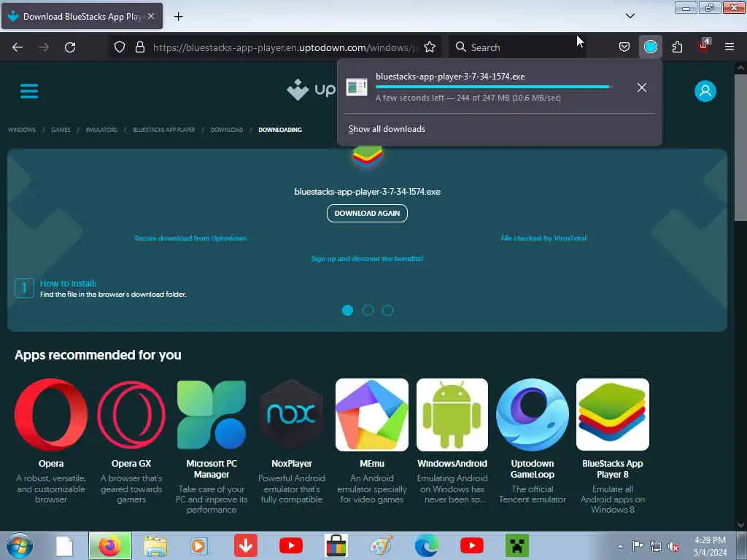This screenshot has width=747, height=560.
Task: Toggle the downloads toolbar button
Action: tap(650, 47)
